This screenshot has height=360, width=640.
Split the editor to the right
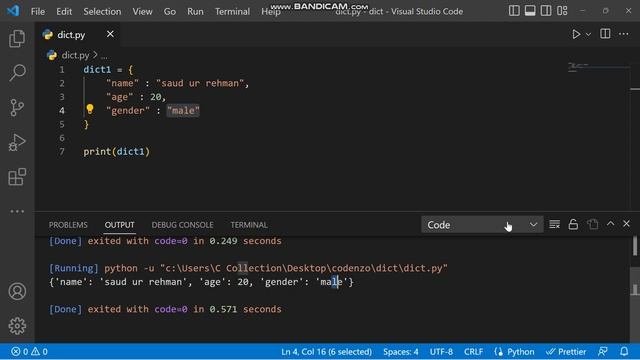coord(605,34)
